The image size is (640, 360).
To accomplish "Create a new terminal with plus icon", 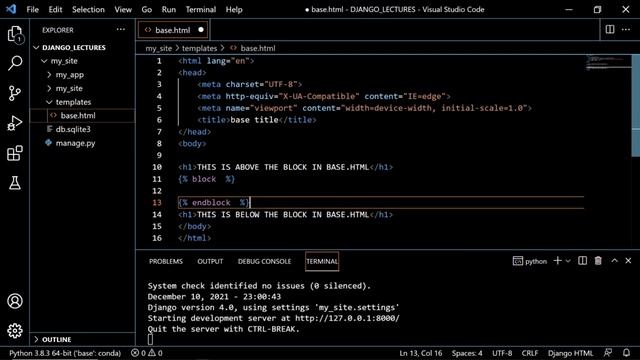I will point(558,261).
